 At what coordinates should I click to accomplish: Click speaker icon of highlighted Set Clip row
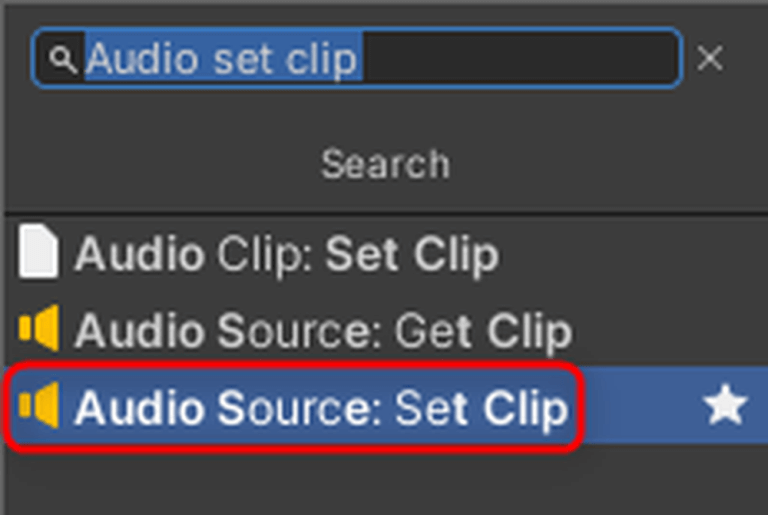[39, 405]
